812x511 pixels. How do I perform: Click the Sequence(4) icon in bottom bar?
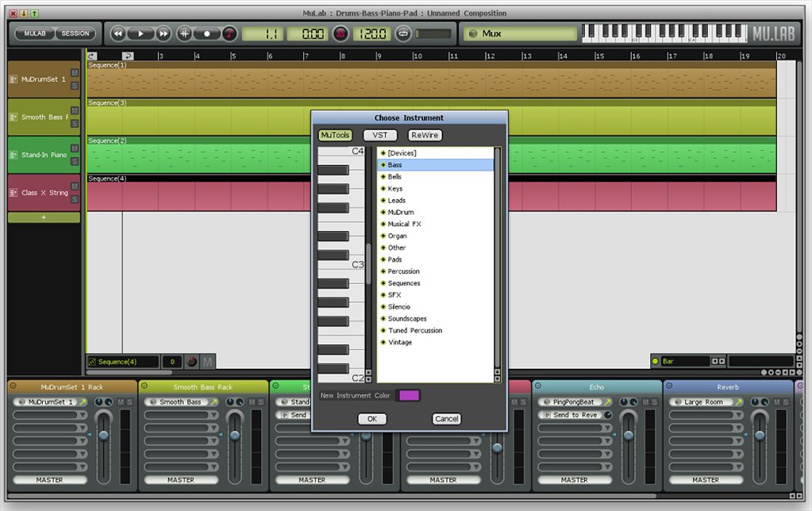tap(92, 361)
